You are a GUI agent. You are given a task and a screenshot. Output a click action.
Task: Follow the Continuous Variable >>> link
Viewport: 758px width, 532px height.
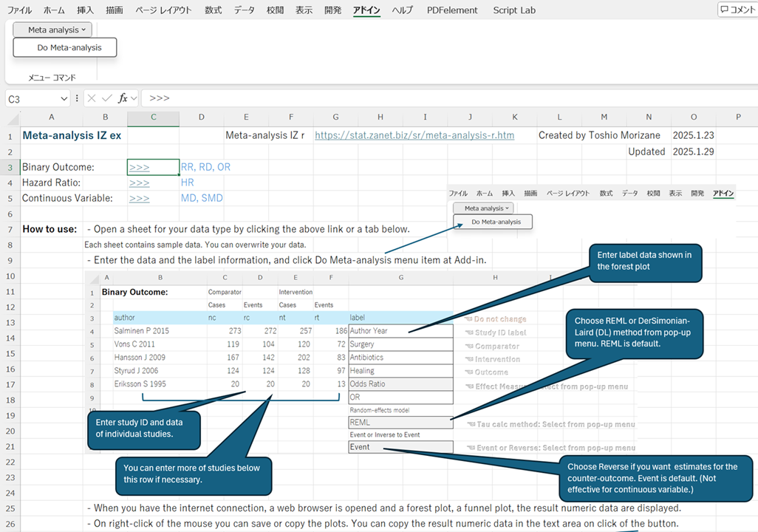click(139, 198)
